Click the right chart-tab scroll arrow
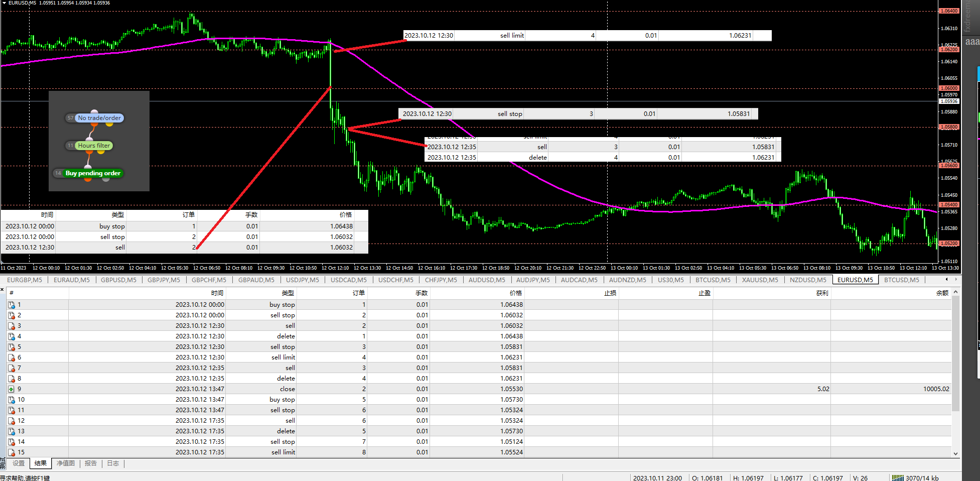The image size is (980, 481). click(956, 280)
